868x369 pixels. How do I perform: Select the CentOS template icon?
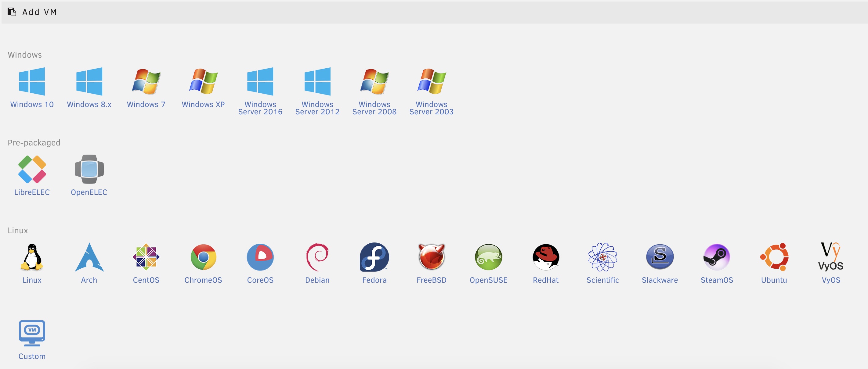click(x=146, y=257)
